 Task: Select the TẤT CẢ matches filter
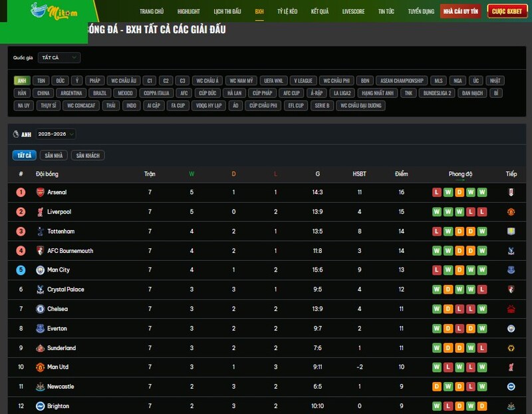pos(25,155)
